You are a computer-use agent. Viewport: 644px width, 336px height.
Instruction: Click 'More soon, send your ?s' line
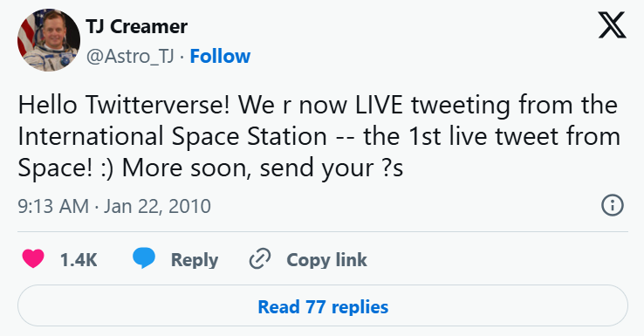click(263, 168)
